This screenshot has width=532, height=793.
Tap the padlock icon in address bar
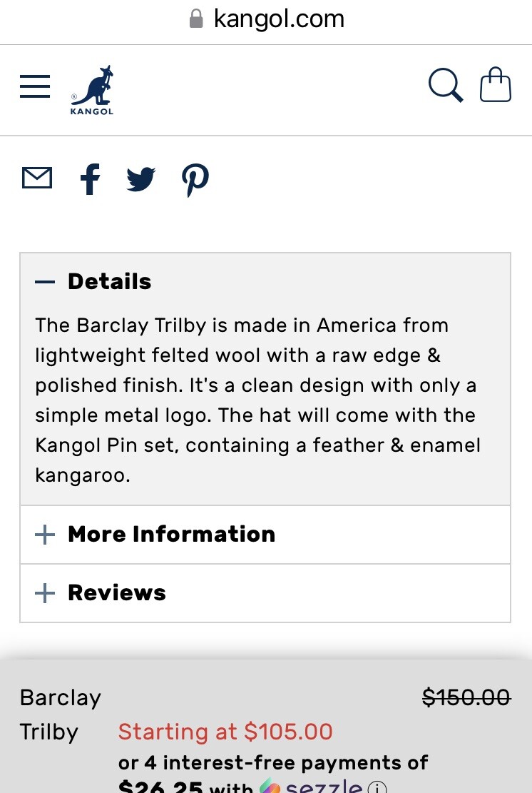[196, 19]
